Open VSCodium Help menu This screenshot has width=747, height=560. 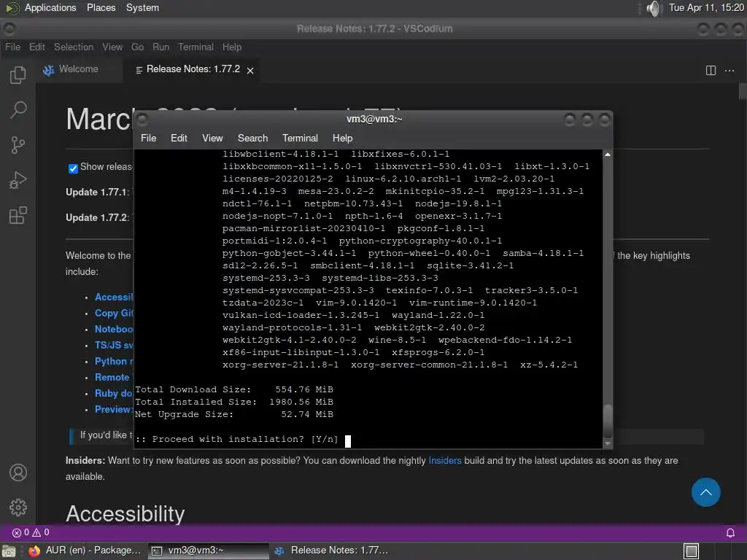[232, 47]
